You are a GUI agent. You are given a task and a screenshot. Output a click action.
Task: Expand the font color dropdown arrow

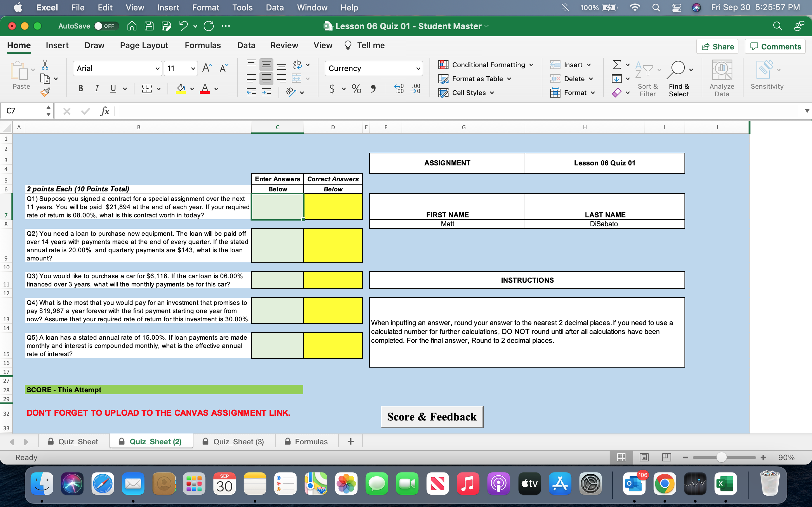[216, 89]
